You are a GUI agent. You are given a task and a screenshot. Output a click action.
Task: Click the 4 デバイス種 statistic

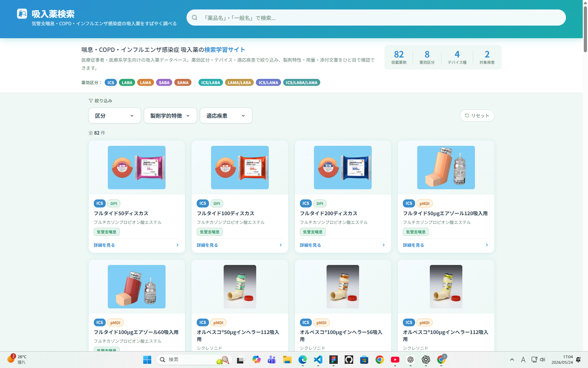[x=457, y=57]
